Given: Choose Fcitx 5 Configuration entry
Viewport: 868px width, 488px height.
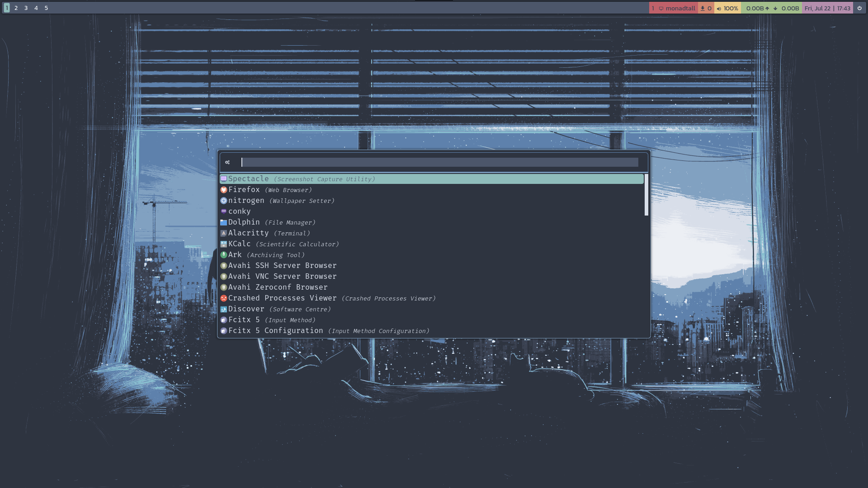Looking at the screenshot, I should [x=275, y=331].
